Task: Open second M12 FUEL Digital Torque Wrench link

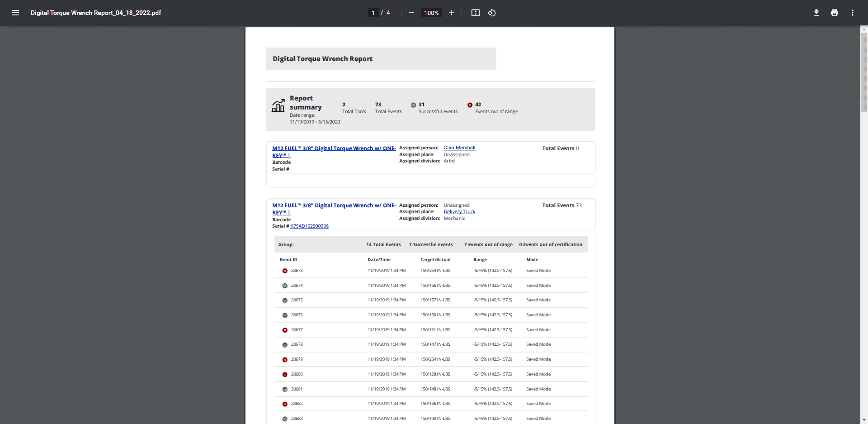Action: coord(334,205)
